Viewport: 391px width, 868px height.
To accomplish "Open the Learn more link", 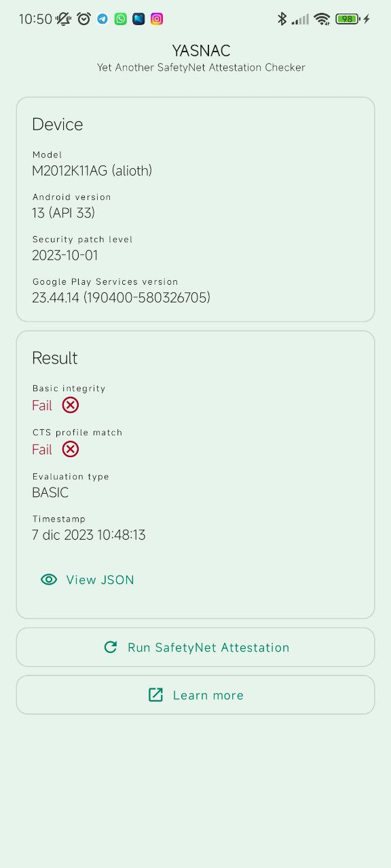I will pyautogui.click(x=195, y=694).
